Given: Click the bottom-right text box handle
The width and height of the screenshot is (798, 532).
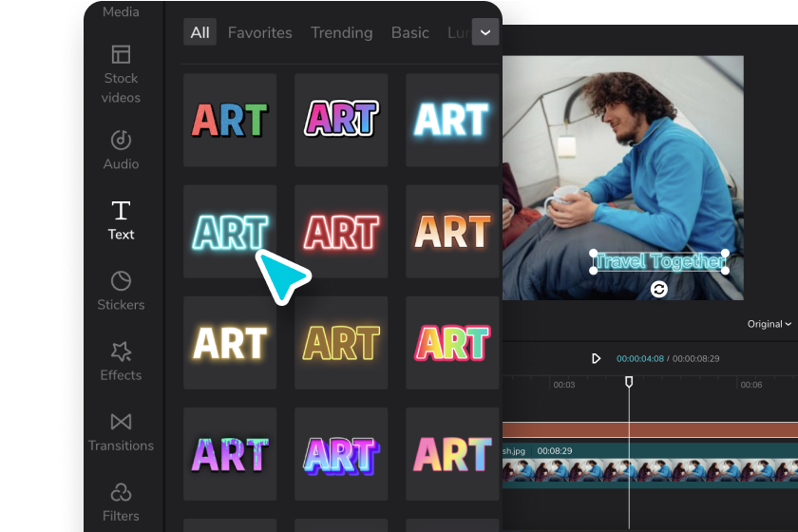Looking at the screenshot, I should pyautogui.click(x=726, y=271).
